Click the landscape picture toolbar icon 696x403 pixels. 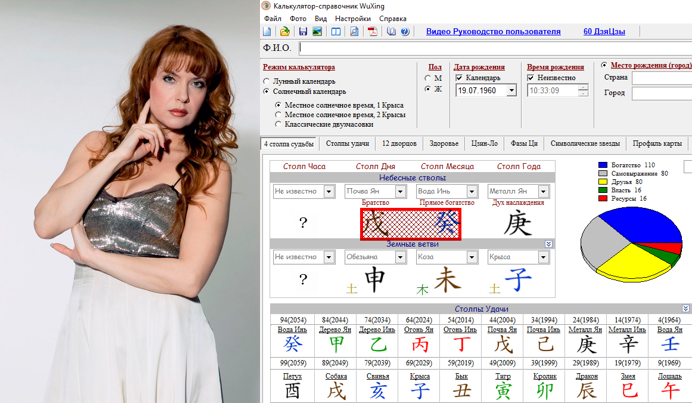click(317, 32)
